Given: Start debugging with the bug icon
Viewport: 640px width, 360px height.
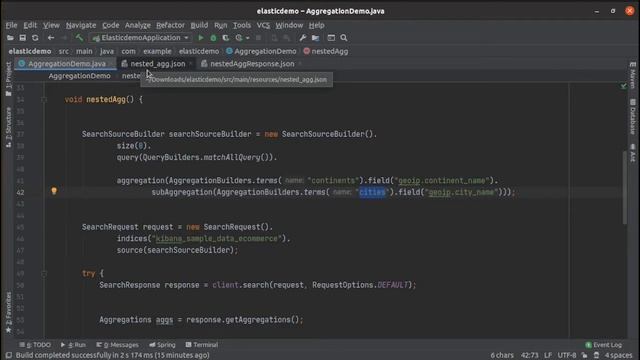Looking at the screenshot, I should pyautogui.click(x=213, y=38).
